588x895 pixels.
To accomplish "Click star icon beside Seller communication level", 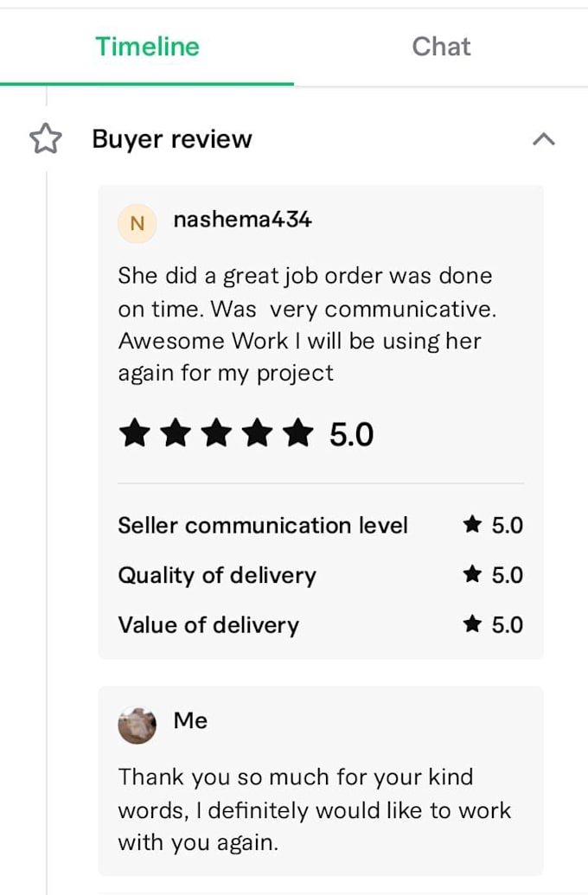I will click(473, 524).
